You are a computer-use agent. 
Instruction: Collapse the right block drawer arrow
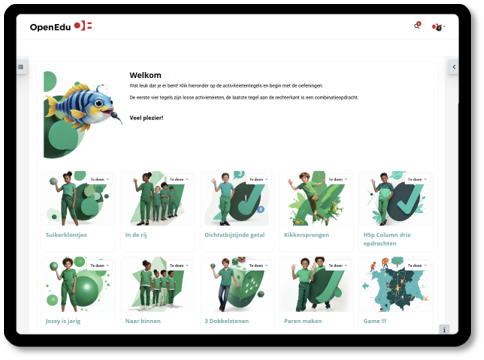454,67
